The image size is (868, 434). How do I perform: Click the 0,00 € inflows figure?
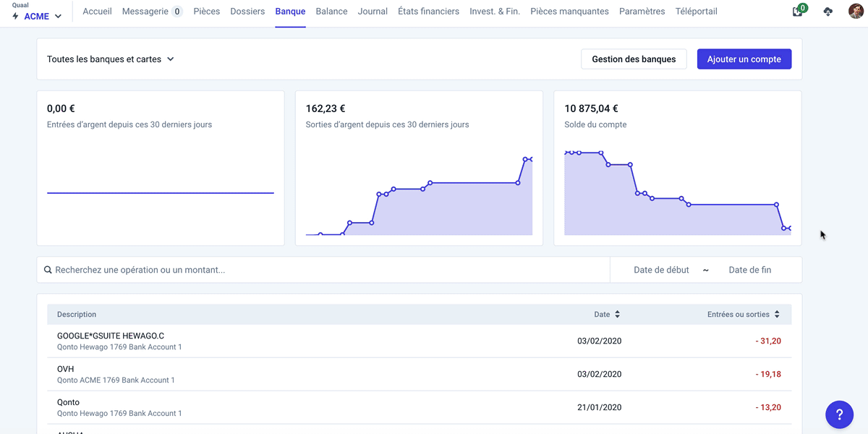click(x=61, y=109)
